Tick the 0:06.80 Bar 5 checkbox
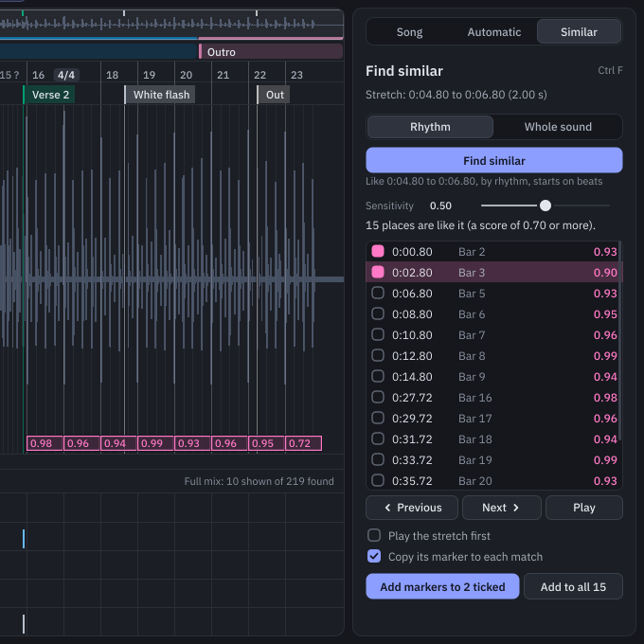 (378, 293)
